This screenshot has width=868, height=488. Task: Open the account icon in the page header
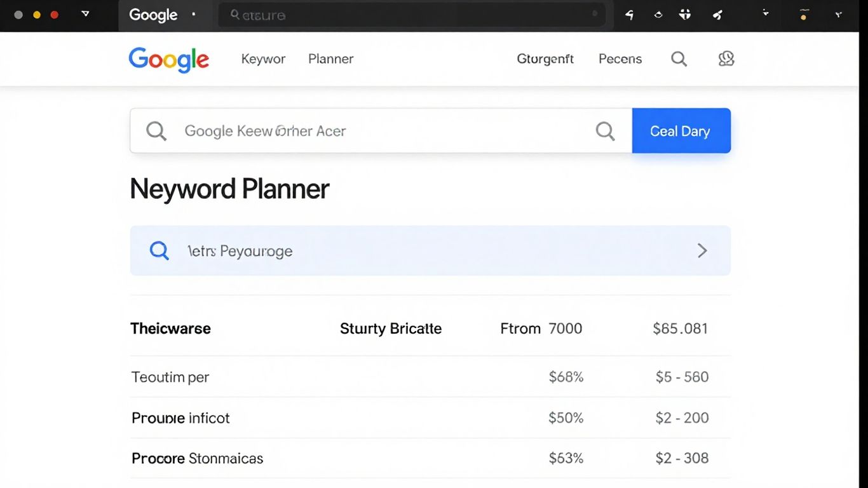pyautogui.click(x=726, y=59)
